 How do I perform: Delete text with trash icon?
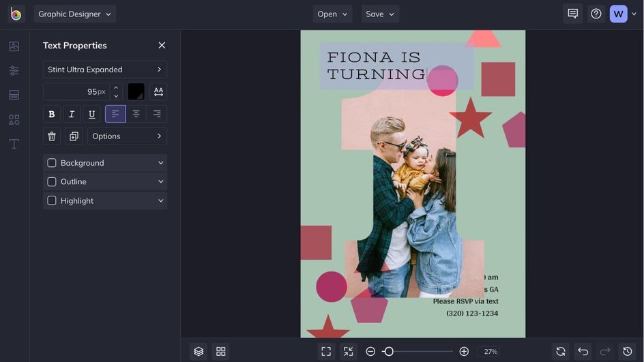pyautogui.click(x=52, y=136)
